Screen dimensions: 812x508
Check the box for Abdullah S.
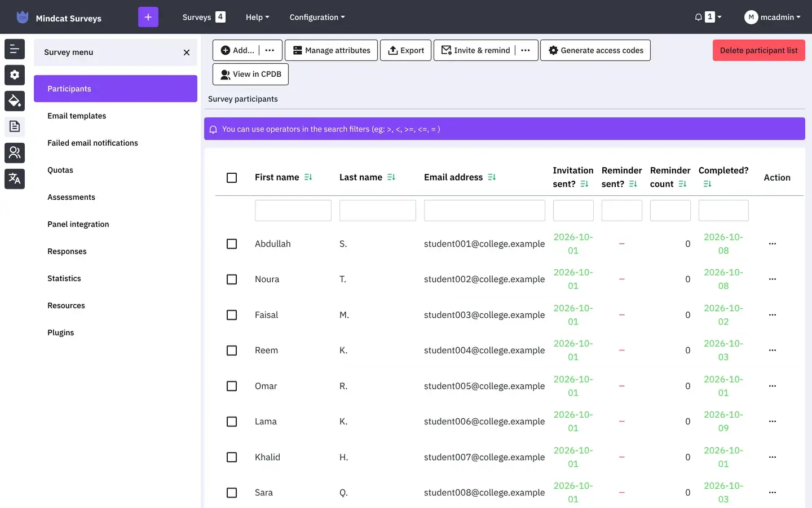tap(232, 244)
